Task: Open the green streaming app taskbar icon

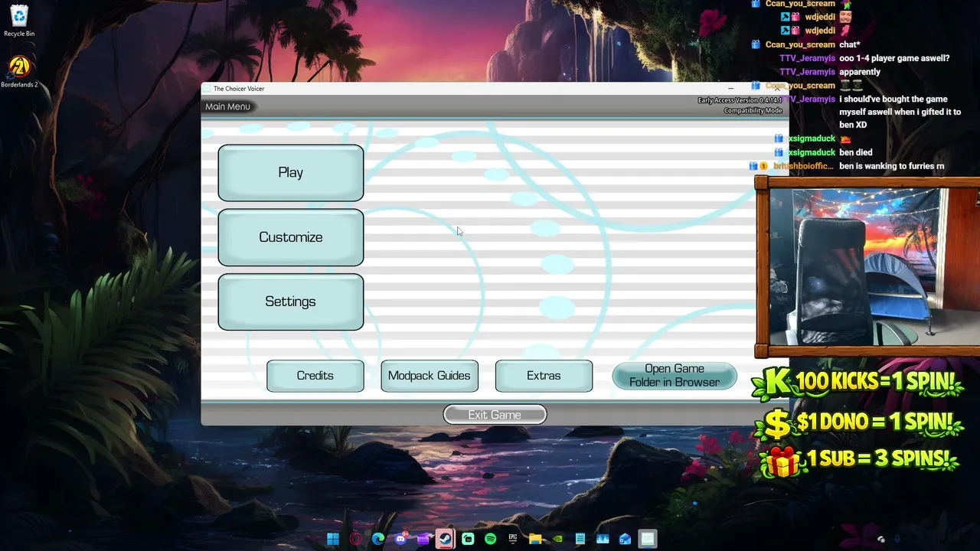Action: coord(468,539)
